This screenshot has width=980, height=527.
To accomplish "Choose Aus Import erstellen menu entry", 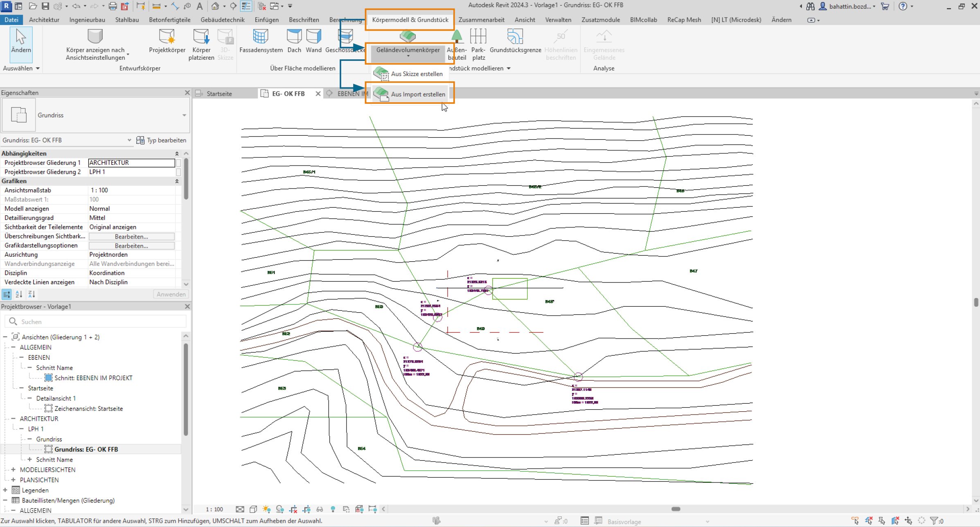I will click(x=410, y=94).
